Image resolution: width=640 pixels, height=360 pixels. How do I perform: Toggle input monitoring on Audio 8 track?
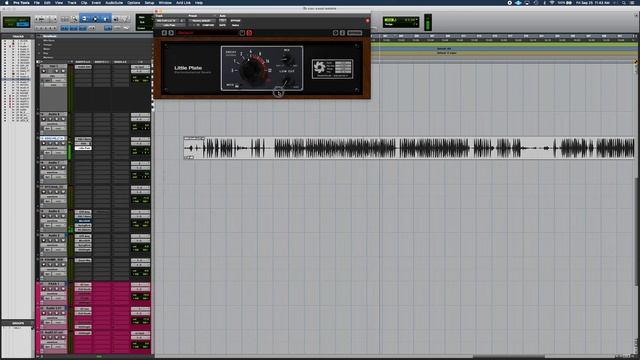50,119
